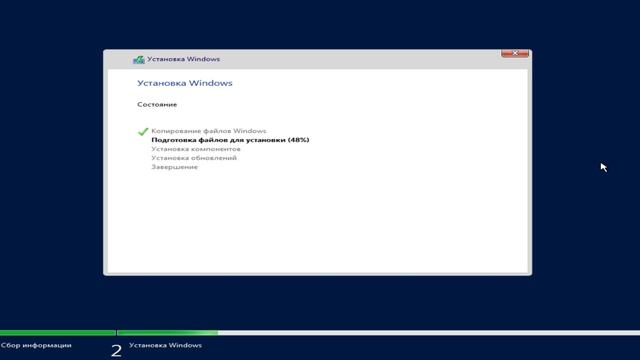
Task: Click the 'Установка компонентов' step
Action: click(196, 149)
